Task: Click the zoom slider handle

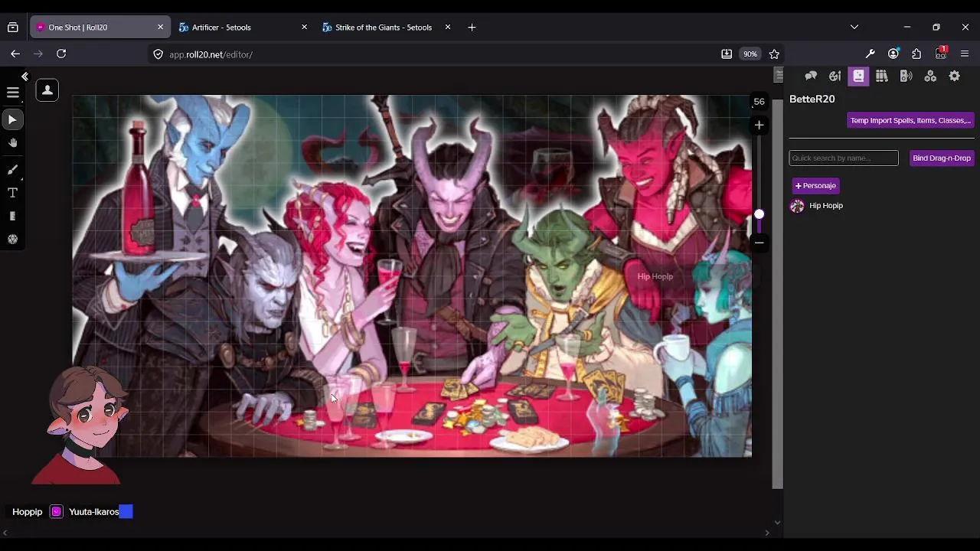Action: [x=759, y=214]
